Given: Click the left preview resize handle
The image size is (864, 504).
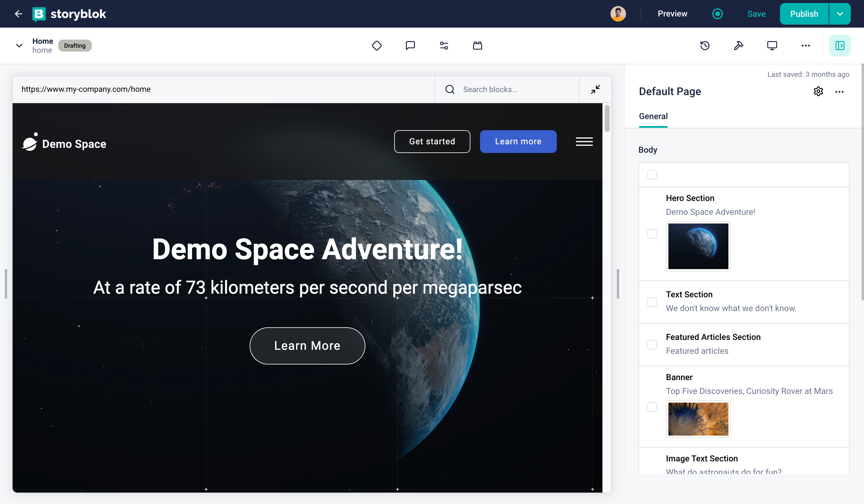Looking at the screenshot, I should tap(6, 284).
